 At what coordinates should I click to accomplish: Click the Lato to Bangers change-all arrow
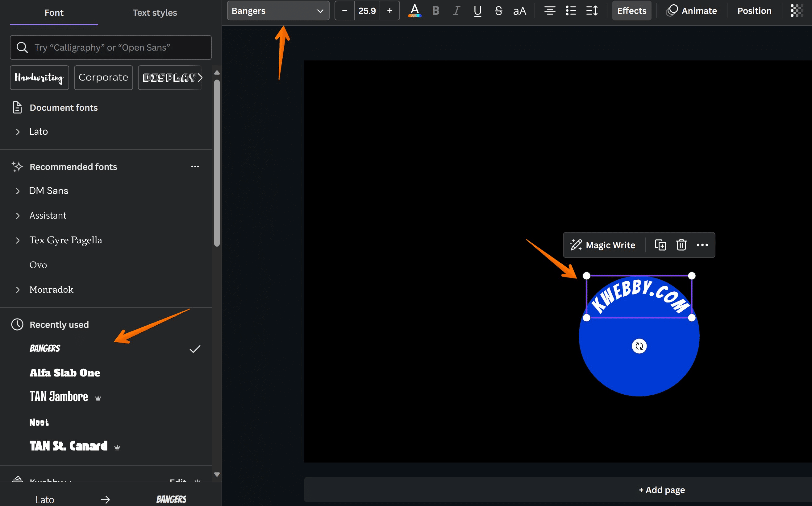click(x=105, y=500)
